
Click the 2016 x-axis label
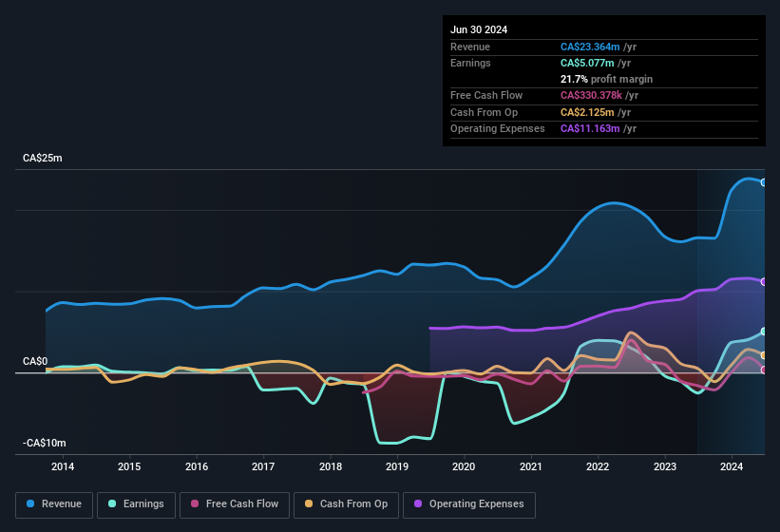pos(197,466)
